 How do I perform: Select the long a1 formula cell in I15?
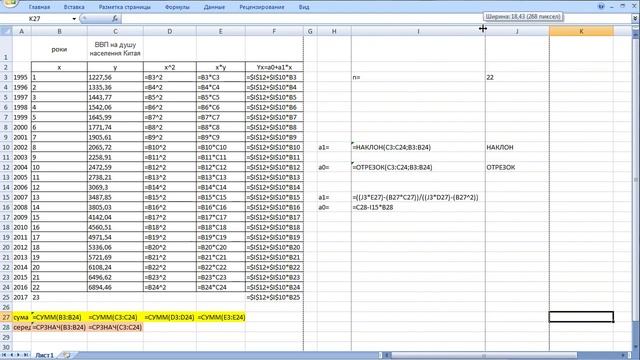click(418, 197)
